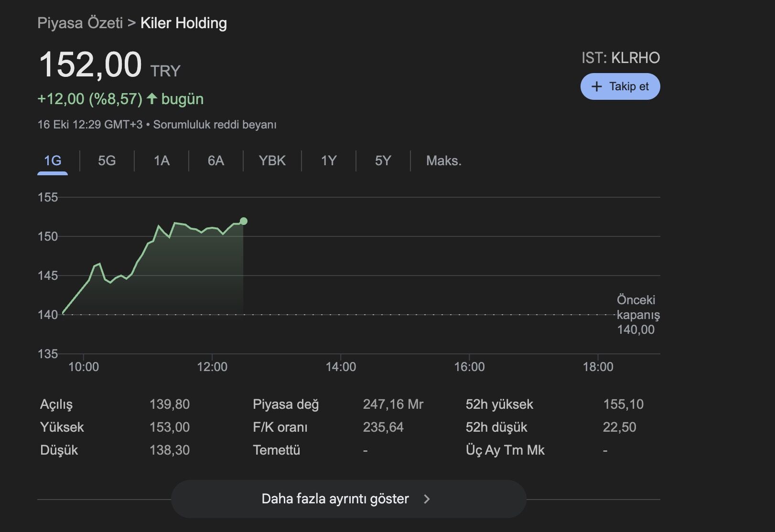Click the green current-price dot on chart
Image resolution: width=775 pixels, height=532 pixels.
[x=244, y=221]
